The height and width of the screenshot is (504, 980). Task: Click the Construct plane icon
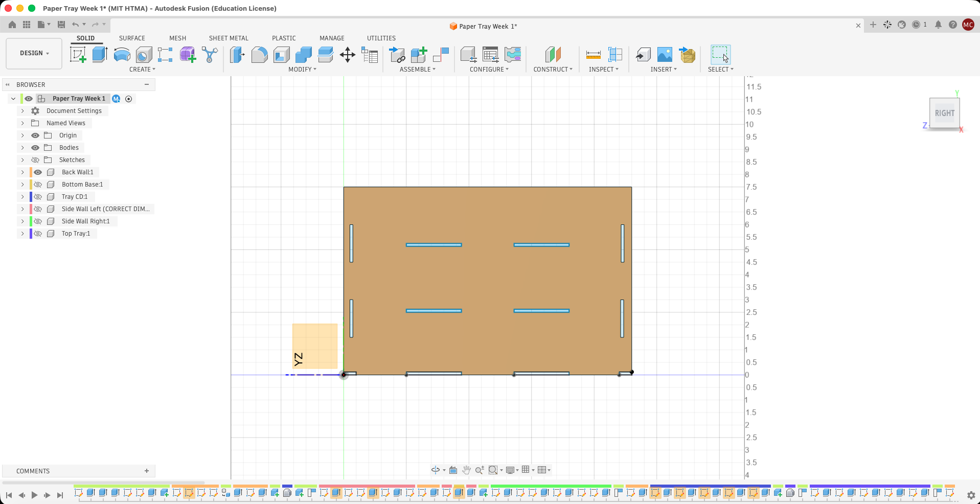click(553, 55)
